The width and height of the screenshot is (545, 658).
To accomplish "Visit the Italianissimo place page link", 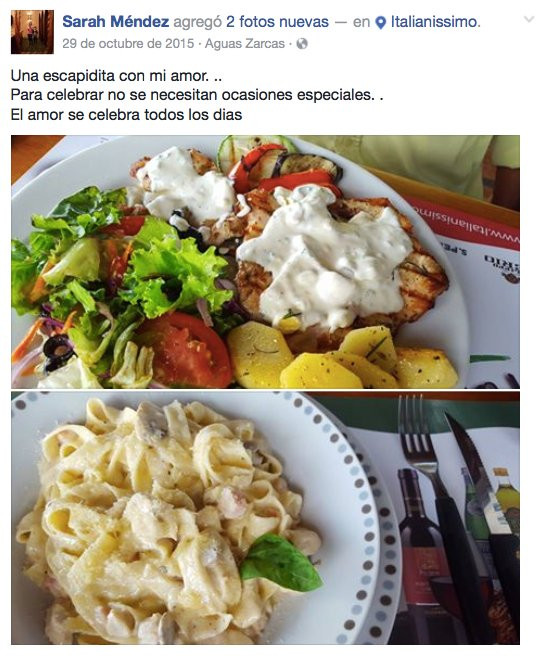I will pyautogui.click(x=435, y=21).
